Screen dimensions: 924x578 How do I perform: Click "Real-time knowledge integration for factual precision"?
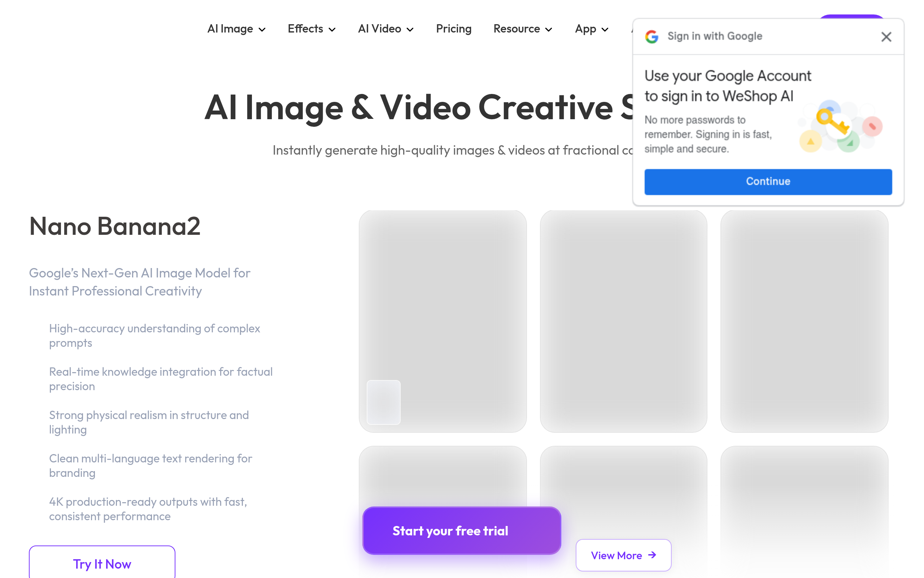[x=161, y=379]
